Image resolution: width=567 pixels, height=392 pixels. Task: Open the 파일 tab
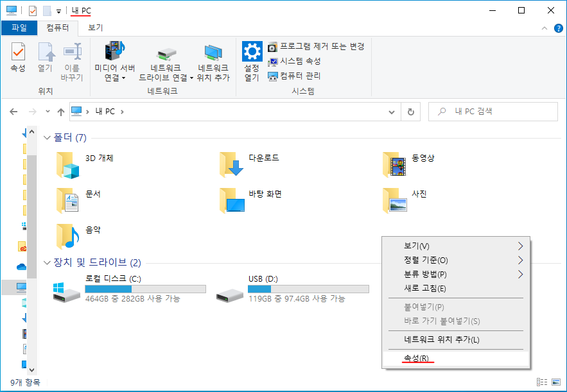[19, 28]
